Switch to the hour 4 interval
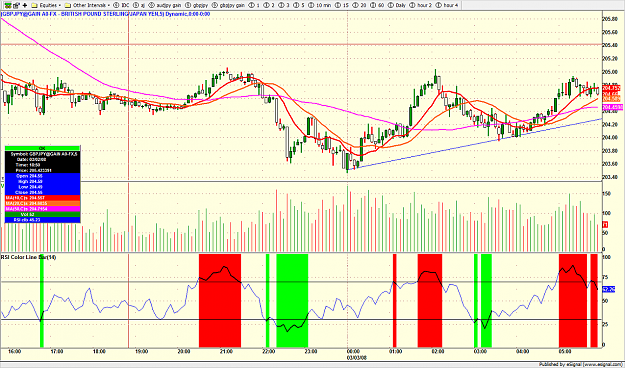The width and height of the screenshot is (625, 368). [446, 5]
